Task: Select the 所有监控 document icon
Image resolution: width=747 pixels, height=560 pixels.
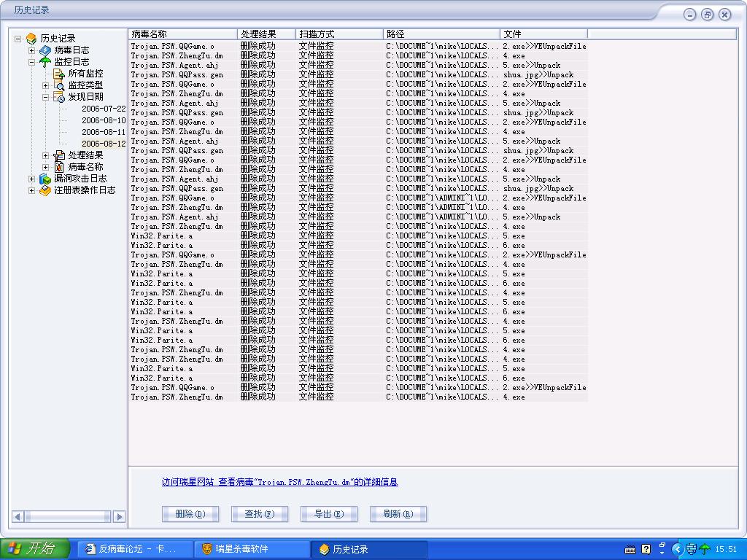Action: [59, 74]
